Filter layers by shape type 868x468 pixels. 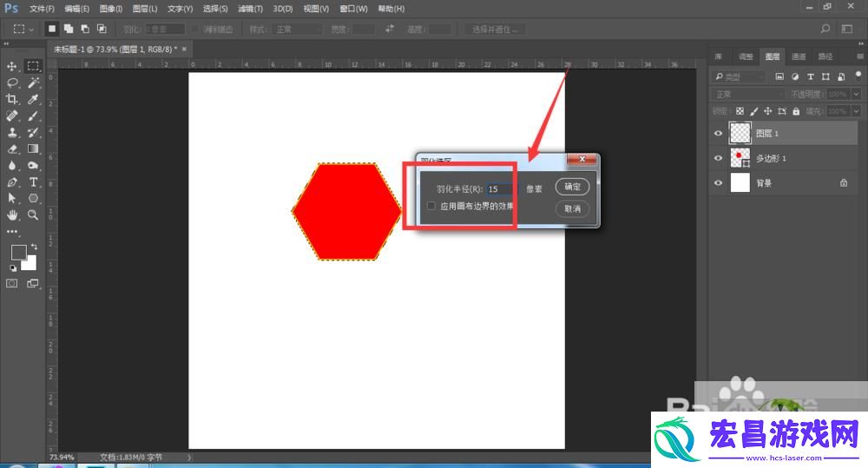point(826,76)
